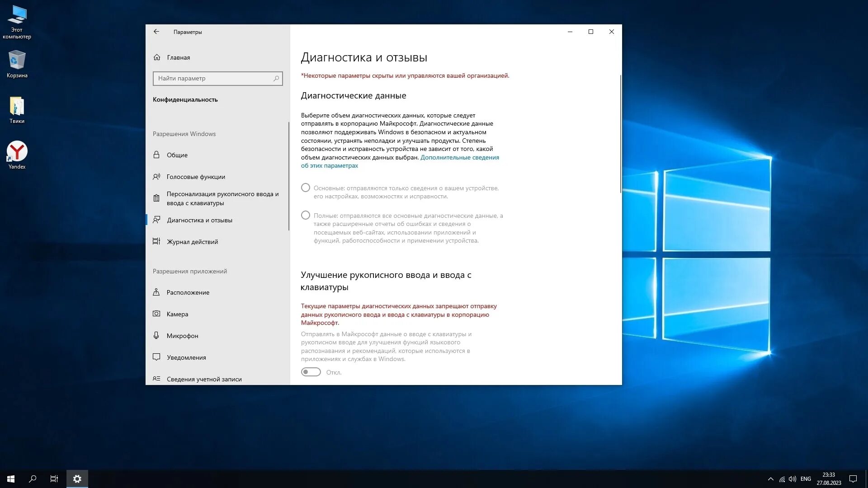Click the Разрешения Windows group label

point(184,134)
